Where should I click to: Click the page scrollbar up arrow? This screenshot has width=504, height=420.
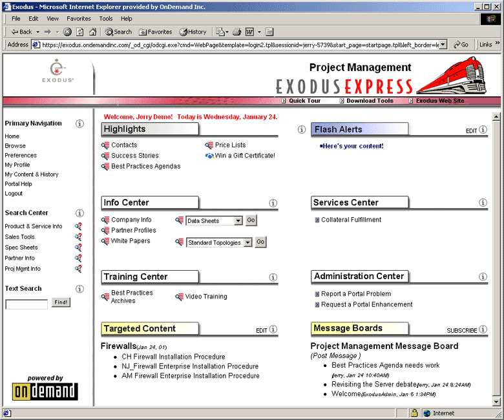[x=496, y=117]
